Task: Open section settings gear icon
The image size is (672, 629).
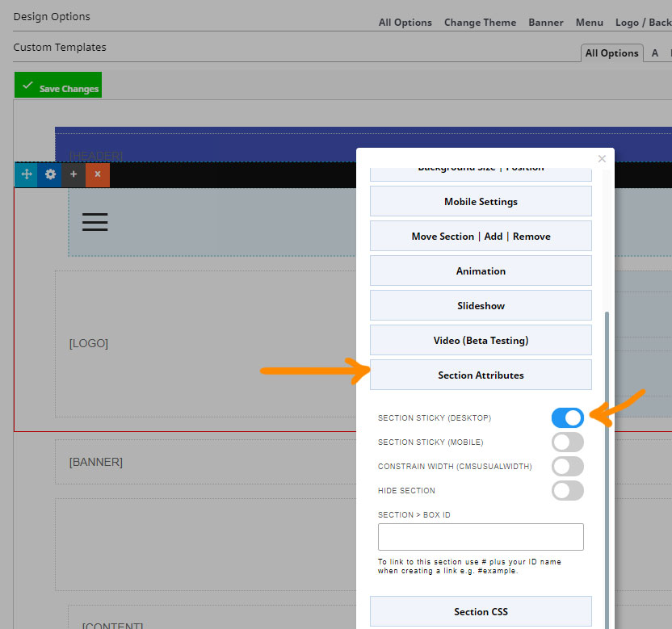Action: [x=50, y=174]
